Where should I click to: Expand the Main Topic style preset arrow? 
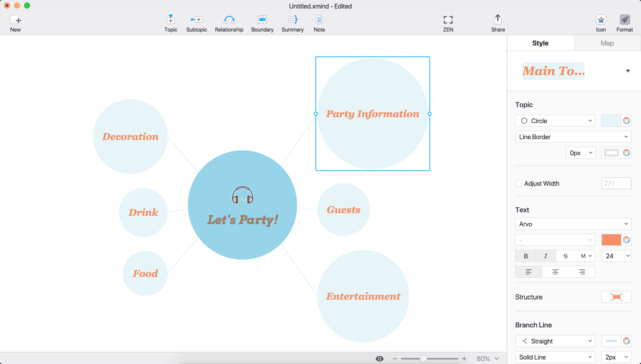(x=628, y=71)
